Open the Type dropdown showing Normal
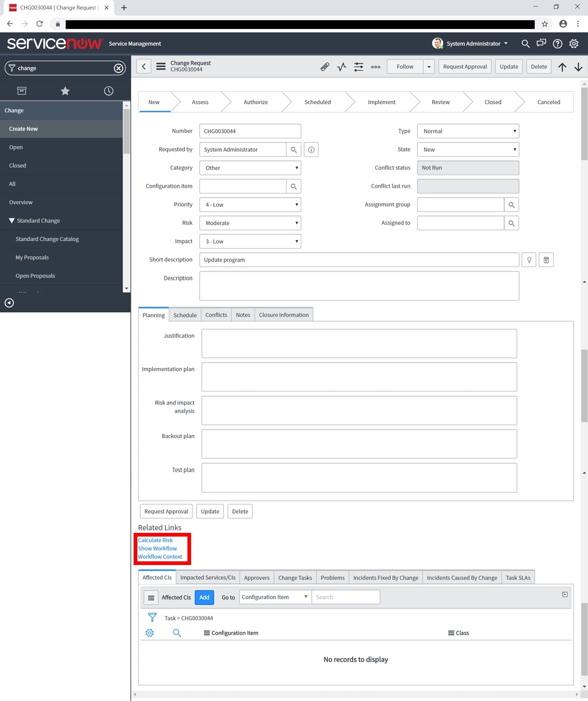588x701 pixels. click(468, 131)
